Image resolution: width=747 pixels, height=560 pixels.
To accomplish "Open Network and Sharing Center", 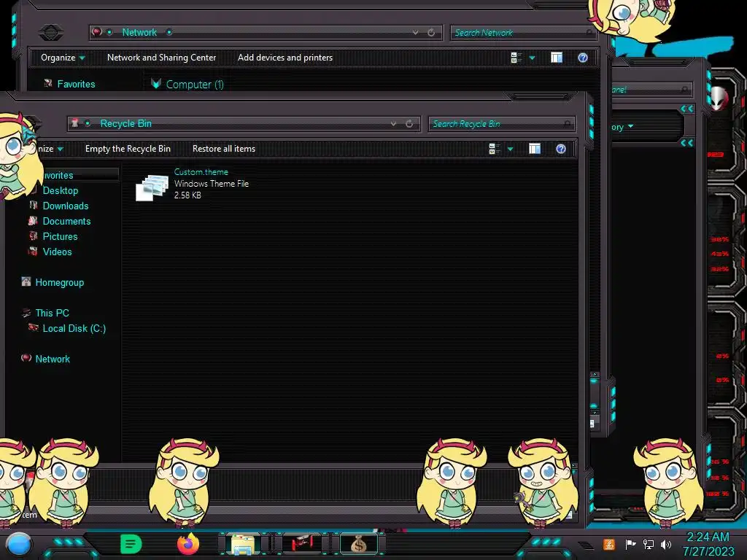I will [x=161, y=58].
